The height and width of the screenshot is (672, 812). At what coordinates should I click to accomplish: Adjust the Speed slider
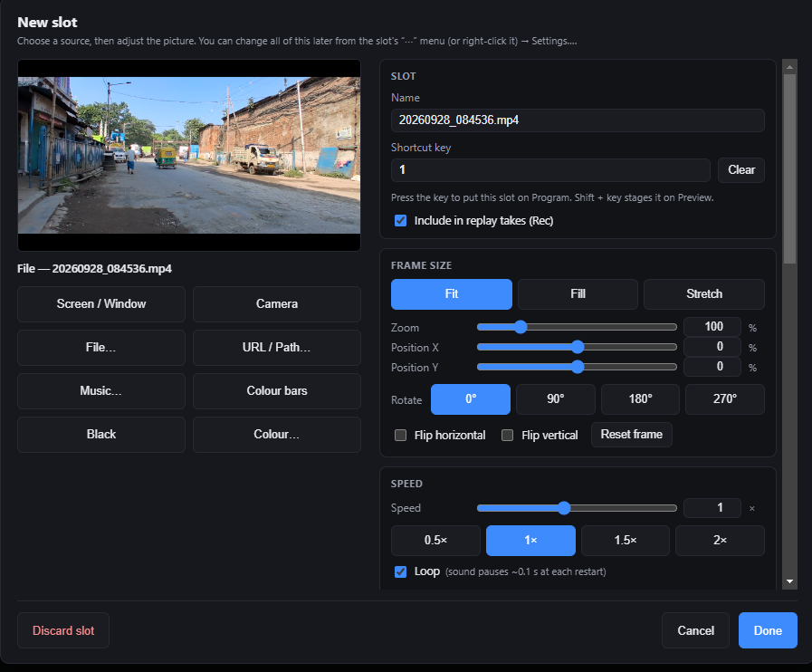[x=577, y=508]
